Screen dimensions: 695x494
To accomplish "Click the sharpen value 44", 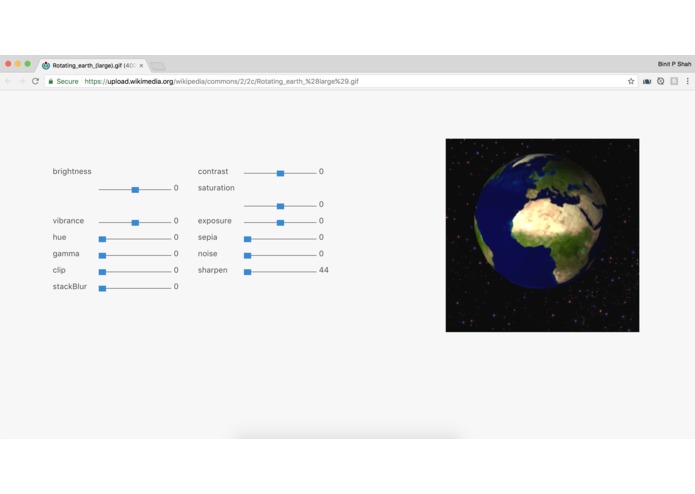I will (x=324, y=270).
